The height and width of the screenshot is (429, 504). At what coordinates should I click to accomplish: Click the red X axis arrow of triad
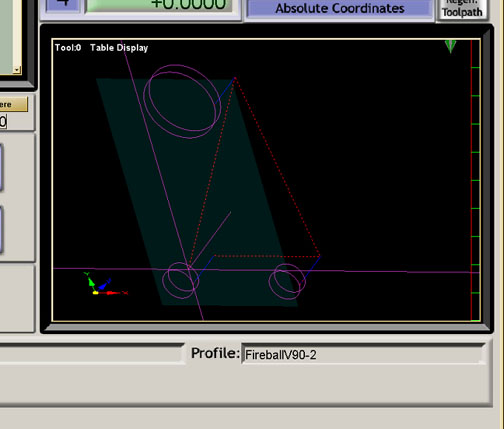tap(113, 293)
